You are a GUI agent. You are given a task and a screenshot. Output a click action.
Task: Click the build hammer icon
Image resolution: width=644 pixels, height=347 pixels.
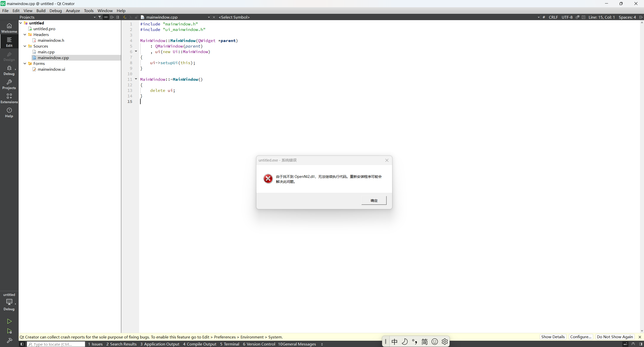tap(9, 340)
